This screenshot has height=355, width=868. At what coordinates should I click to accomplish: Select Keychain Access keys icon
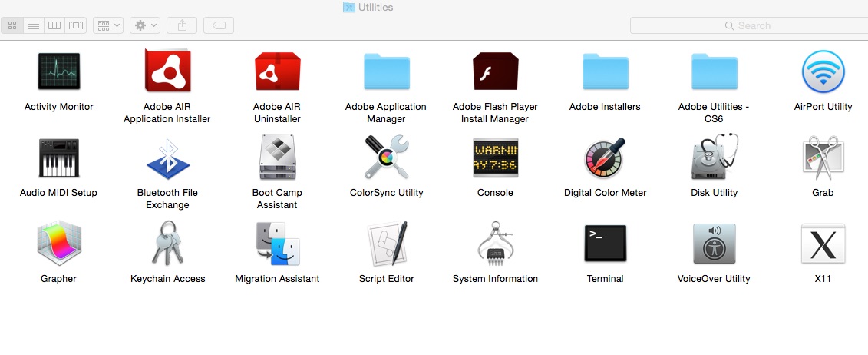(x=167, y=243)
